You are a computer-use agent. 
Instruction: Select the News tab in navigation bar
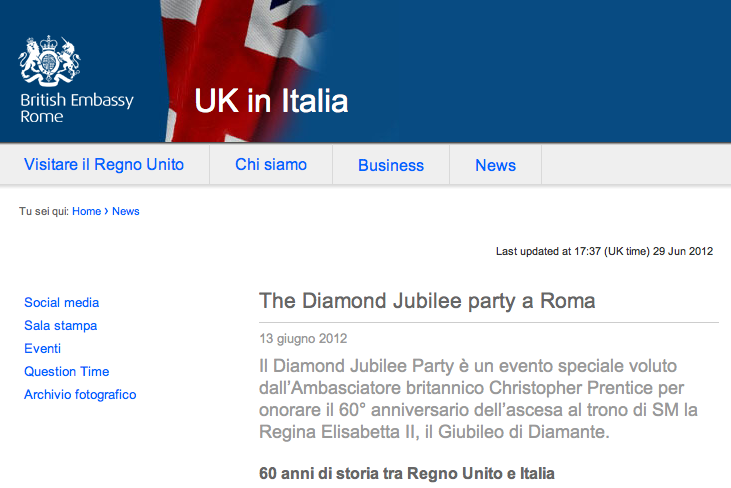[x=496, y=165]
